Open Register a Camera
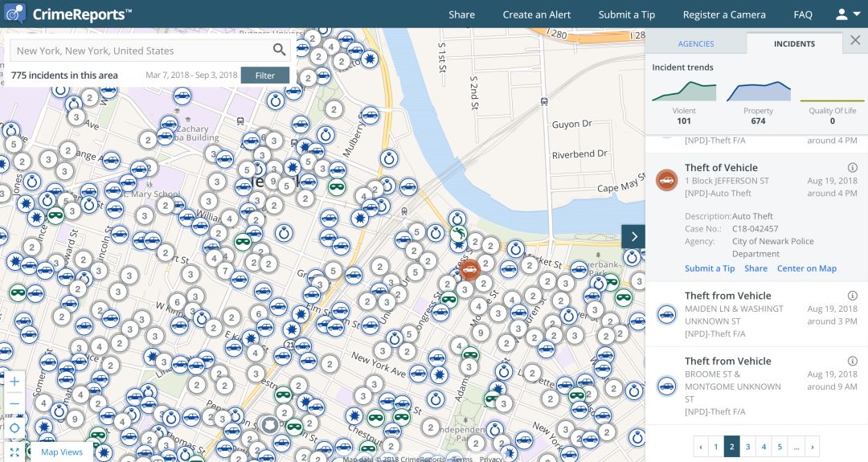This screenshot has height=462, width=868. point(724,15)
